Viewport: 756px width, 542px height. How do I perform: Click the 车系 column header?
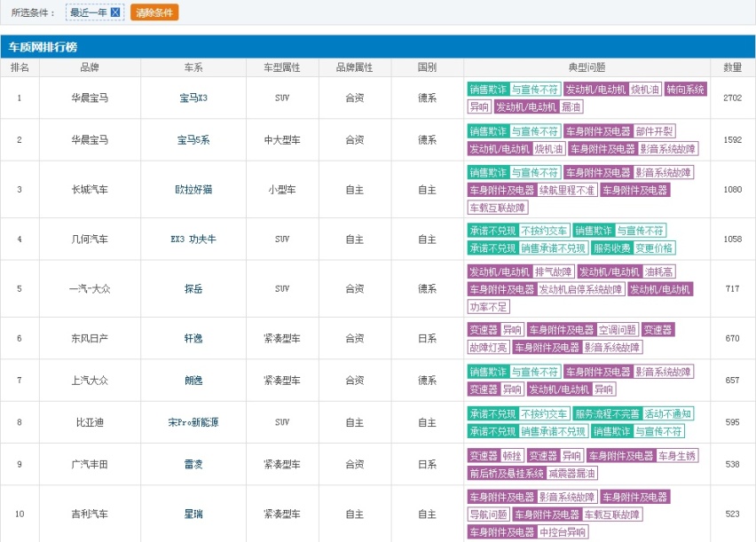click(193, 67)
